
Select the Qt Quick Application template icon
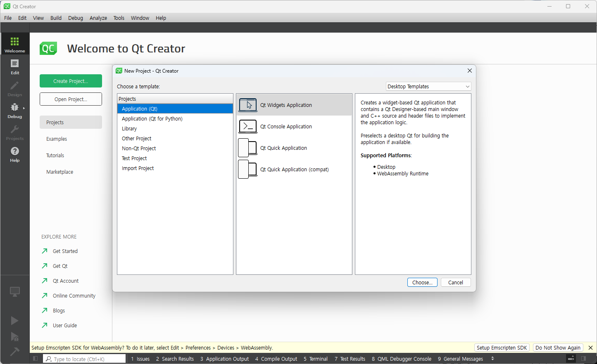[x=248, y=148]
